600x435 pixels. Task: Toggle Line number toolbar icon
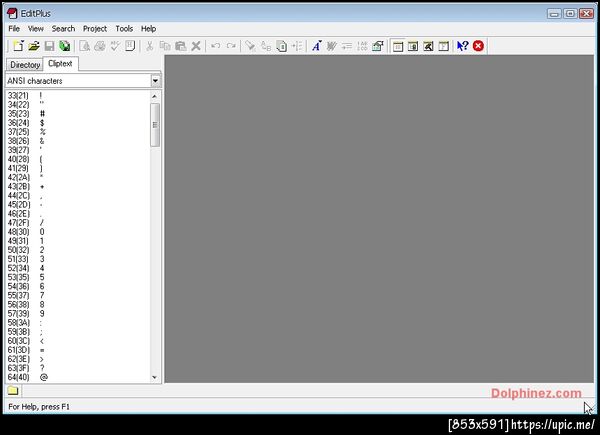click(x=362, y=46)
